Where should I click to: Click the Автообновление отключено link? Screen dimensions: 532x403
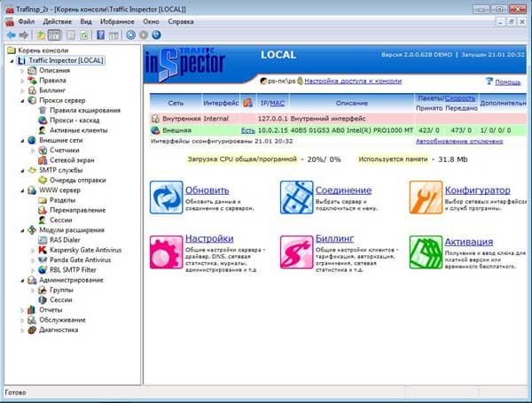coord(459,142)
